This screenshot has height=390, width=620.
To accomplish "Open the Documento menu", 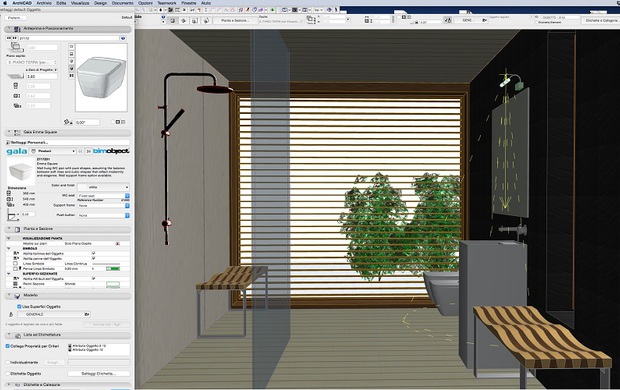I will click(123, 3).
